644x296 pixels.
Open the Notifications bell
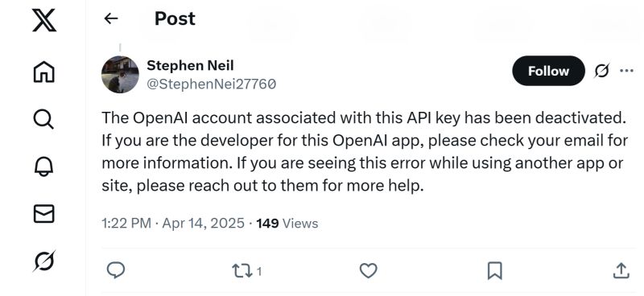pos(44,166)
